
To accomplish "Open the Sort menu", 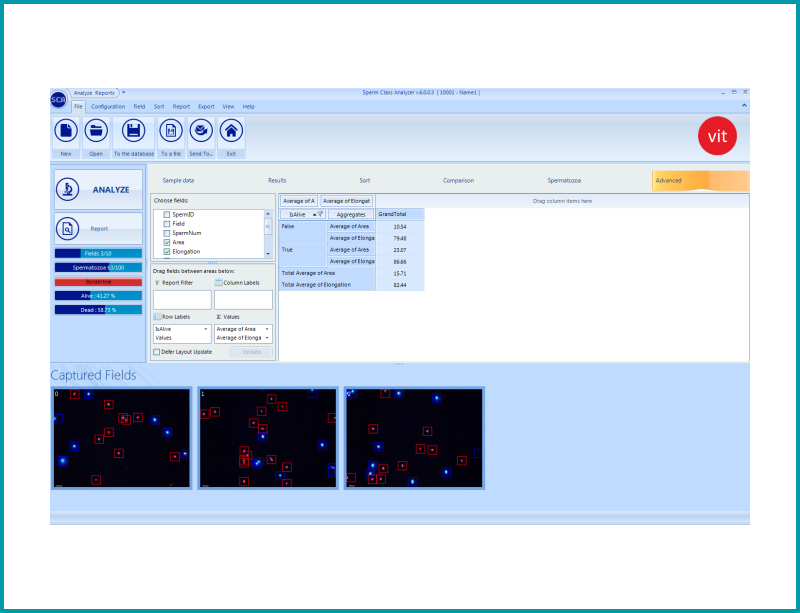I will pos(159,107).
